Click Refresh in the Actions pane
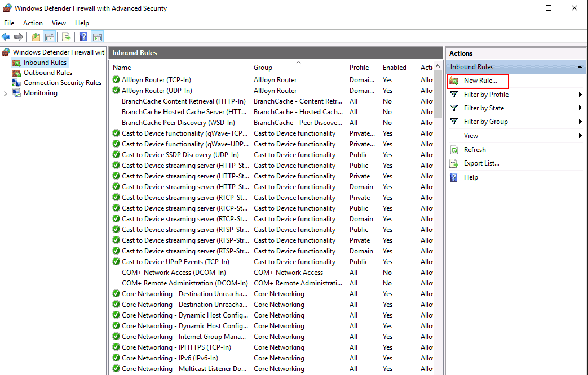 475,150
